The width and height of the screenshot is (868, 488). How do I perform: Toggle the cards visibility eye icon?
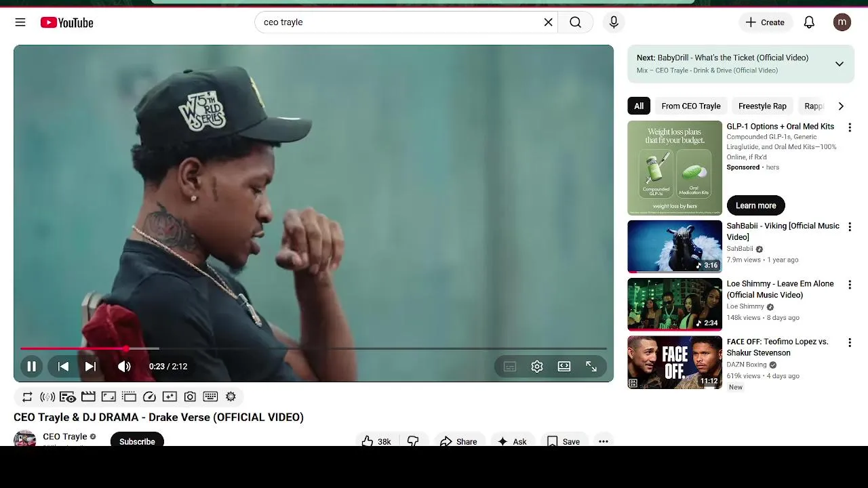coord(68,396)
